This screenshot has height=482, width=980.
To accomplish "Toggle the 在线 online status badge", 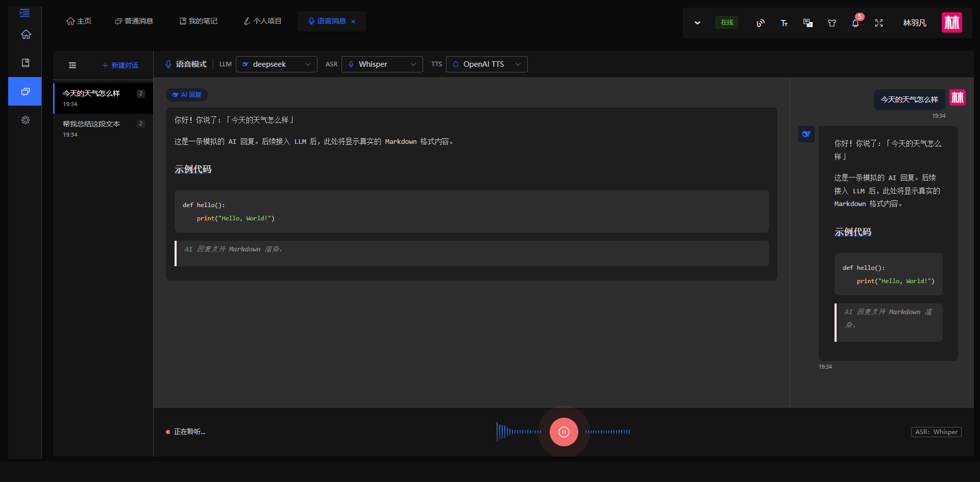I will click(727, 22).
